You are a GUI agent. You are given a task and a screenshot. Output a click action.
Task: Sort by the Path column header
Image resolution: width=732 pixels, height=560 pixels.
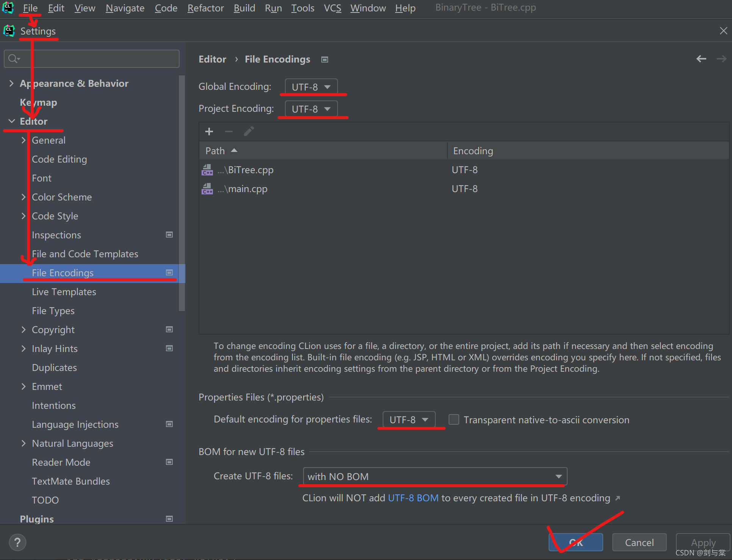[x=323, y=151]
